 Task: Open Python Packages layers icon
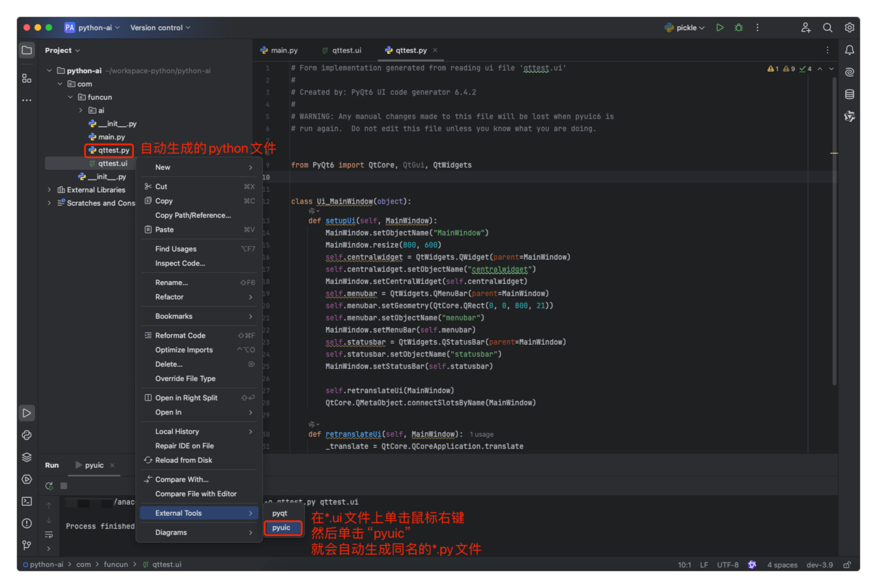click(x=26, y=457)
